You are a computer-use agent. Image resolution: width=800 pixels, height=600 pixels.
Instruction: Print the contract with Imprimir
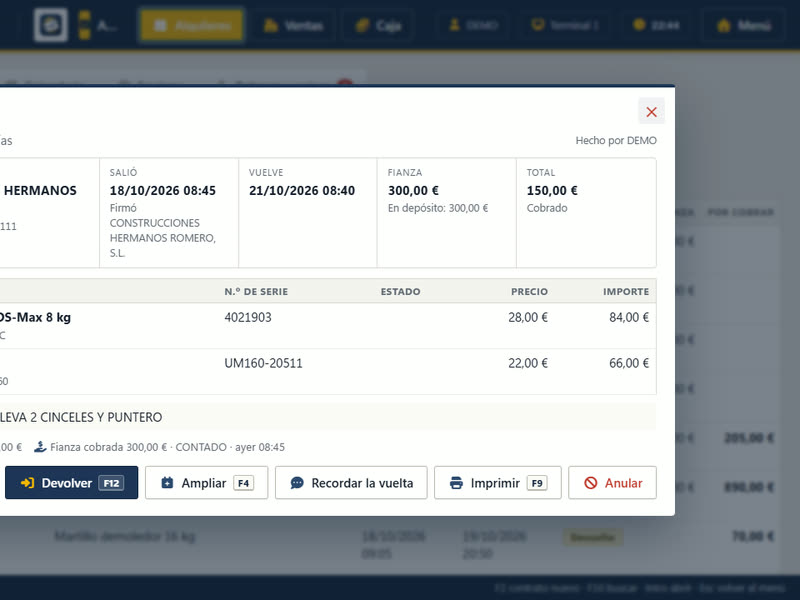pos(497,483)
